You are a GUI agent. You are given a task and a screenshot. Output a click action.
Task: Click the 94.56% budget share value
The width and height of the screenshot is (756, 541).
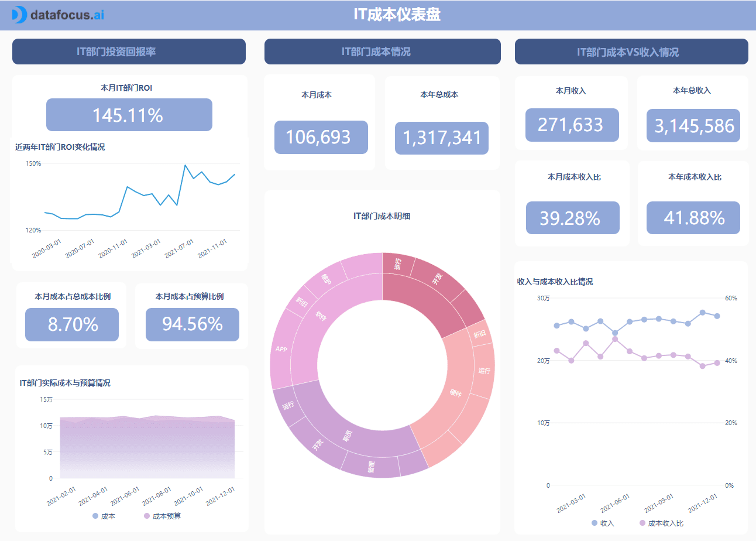pos(193,324)
